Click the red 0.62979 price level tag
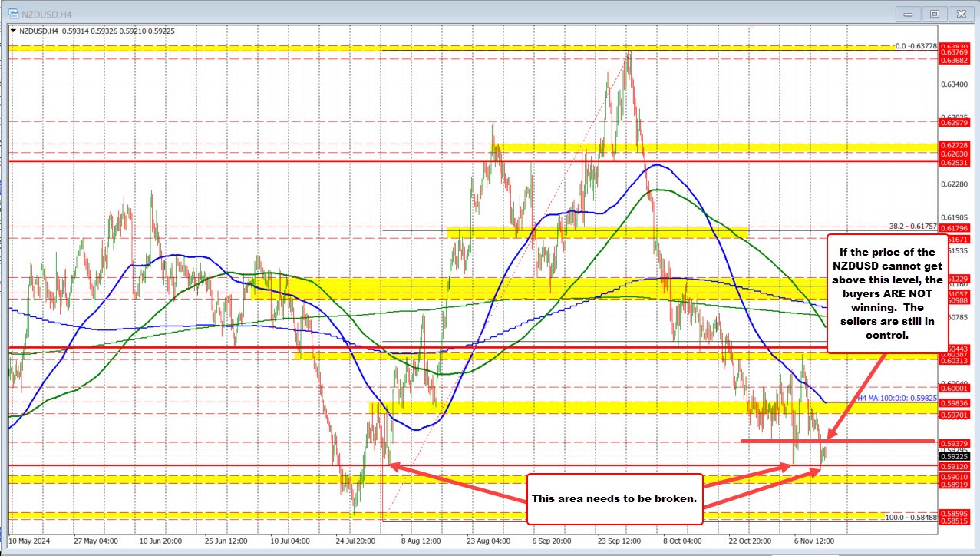980x556 pixels. pyautogui.click(x=953, y=121)
